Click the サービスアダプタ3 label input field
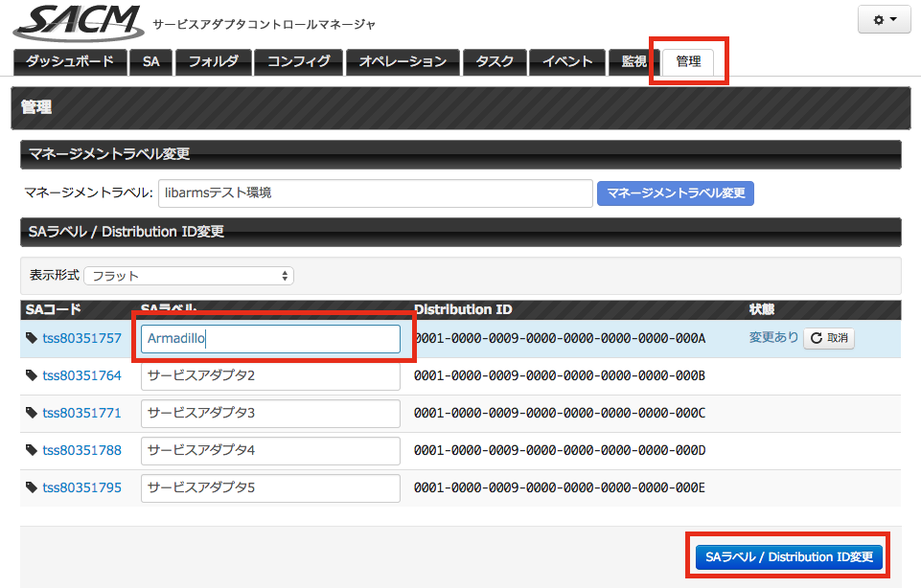Viewport: 921px width, 588px height. click(x=270, y=413)
